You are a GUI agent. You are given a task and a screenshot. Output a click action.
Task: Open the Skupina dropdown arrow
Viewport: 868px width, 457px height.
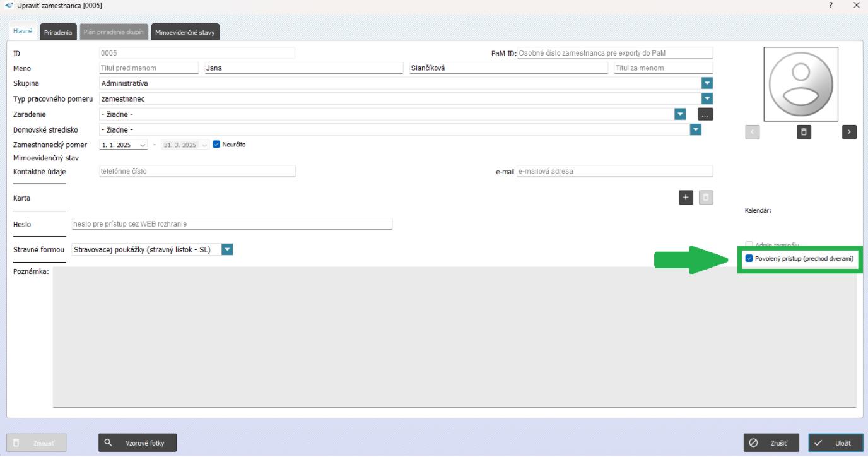(x=707, y=83)
